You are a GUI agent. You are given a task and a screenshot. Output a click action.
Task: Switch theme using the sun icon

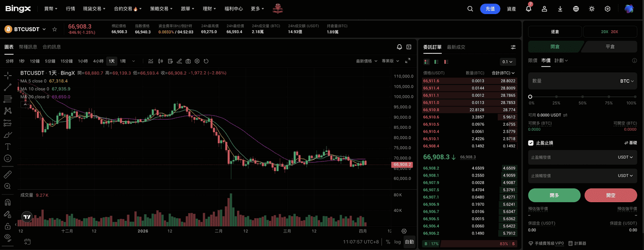tap(592, 9)
